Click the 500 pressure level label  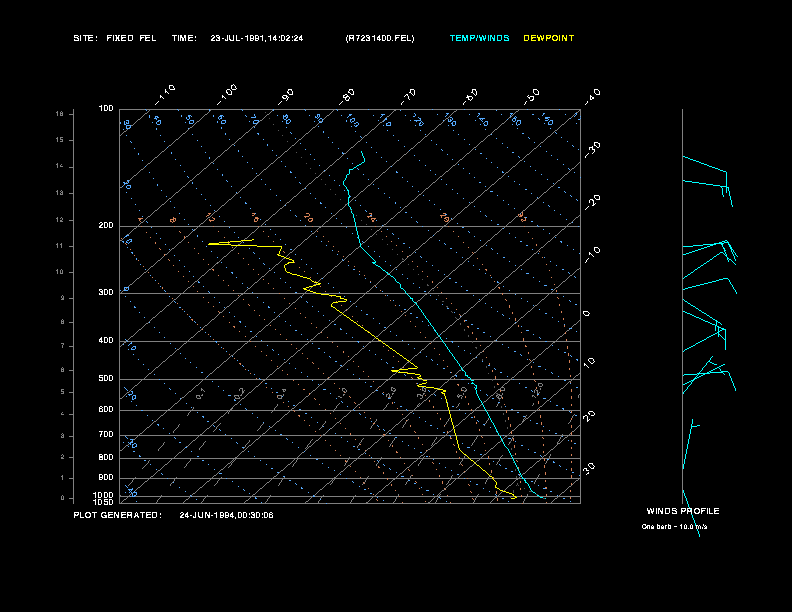[x=106, y=379]
